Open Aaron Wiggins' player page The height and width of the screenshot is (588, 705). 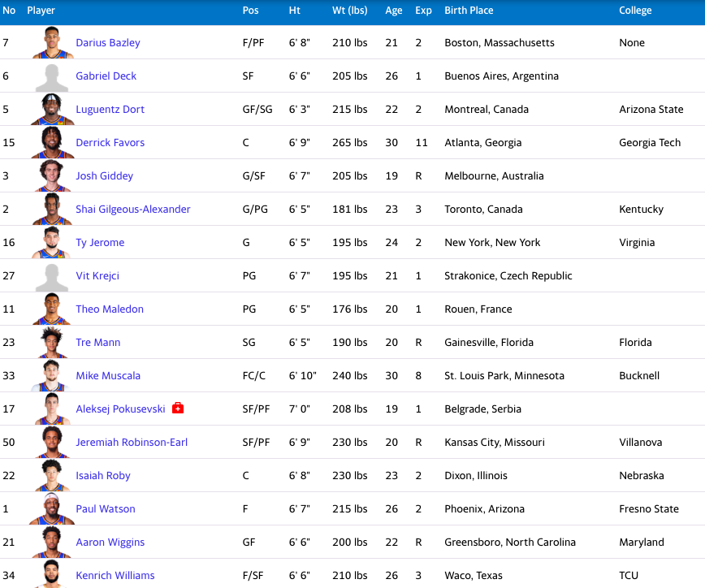(110, 542)
